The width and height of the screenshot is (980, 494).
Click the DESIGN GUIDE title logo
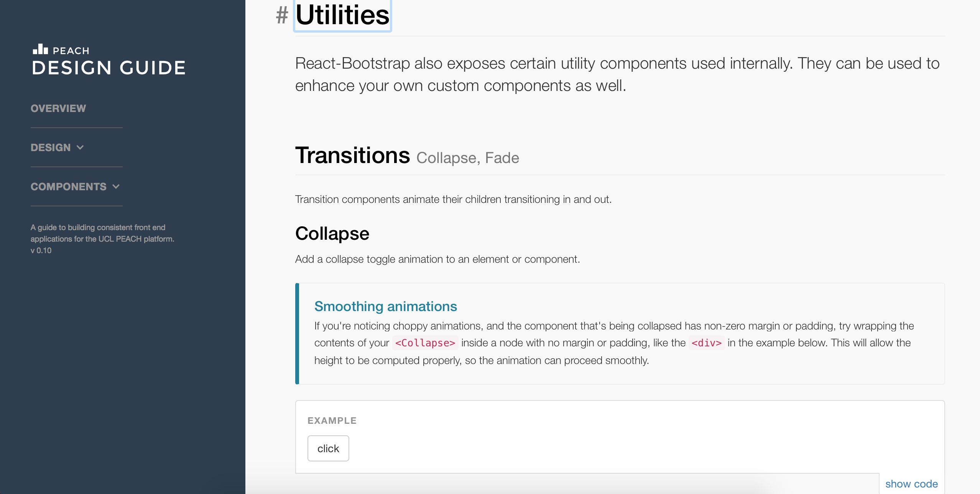(109, 68)
